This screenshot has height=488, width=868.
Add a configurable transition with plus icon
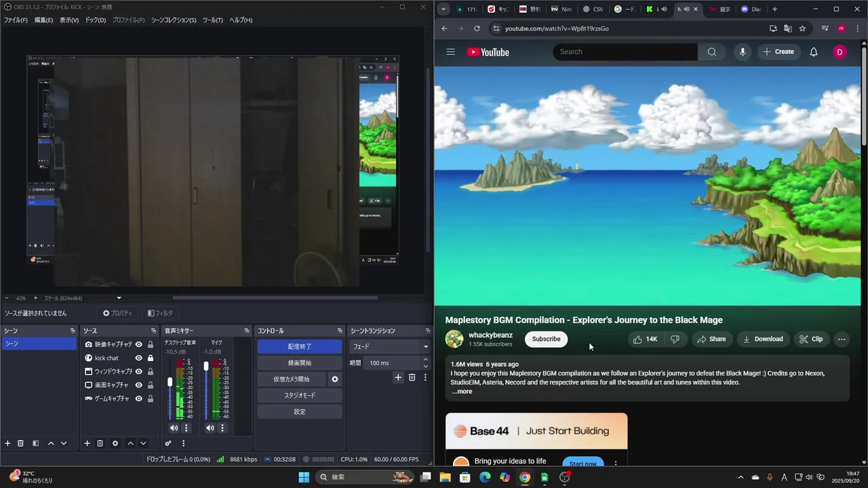point(398,378)
